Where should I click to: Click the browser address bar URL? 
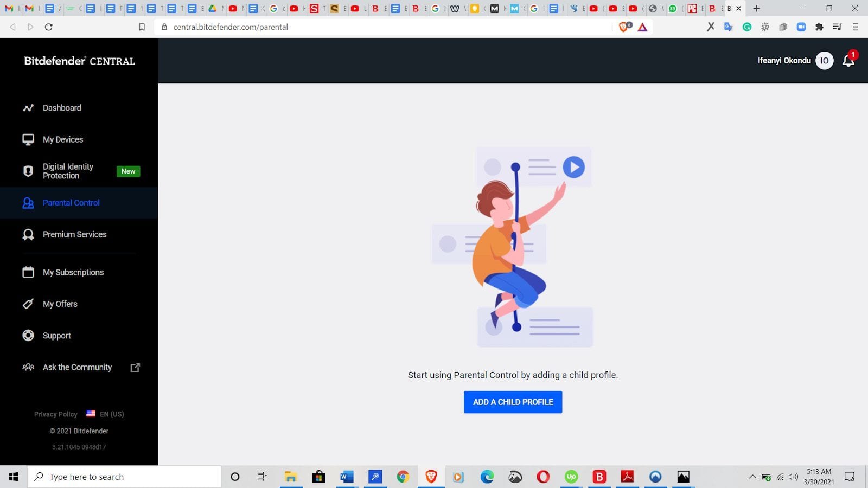coord(231,27)
